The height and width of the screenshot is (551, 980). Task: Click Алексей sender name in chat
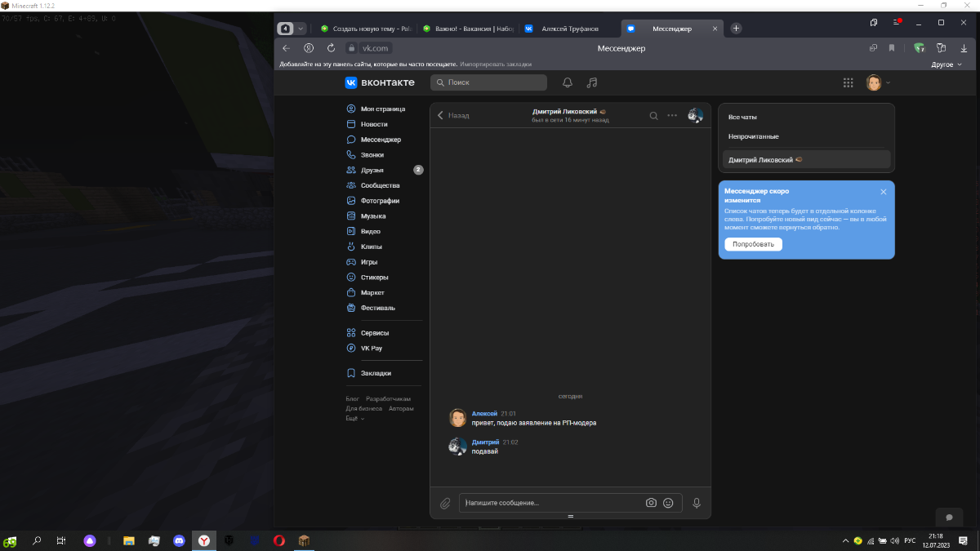(x=484, y=414)
